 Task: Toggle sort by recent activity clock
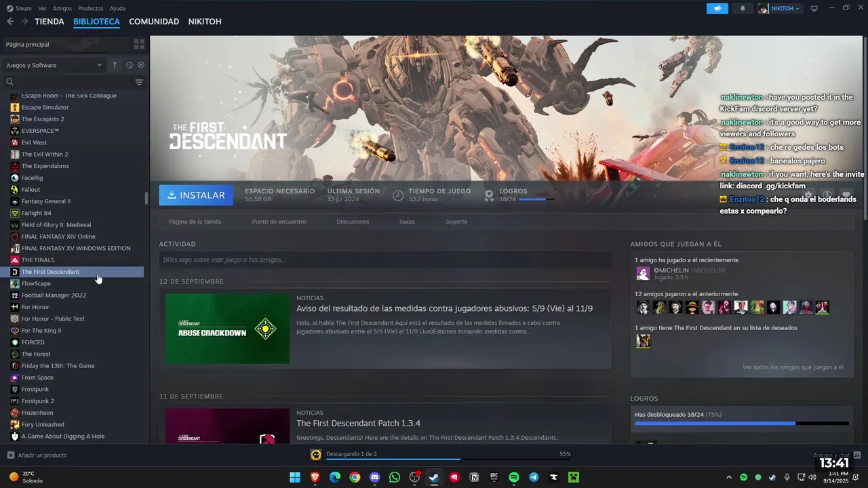pos(129,65)
